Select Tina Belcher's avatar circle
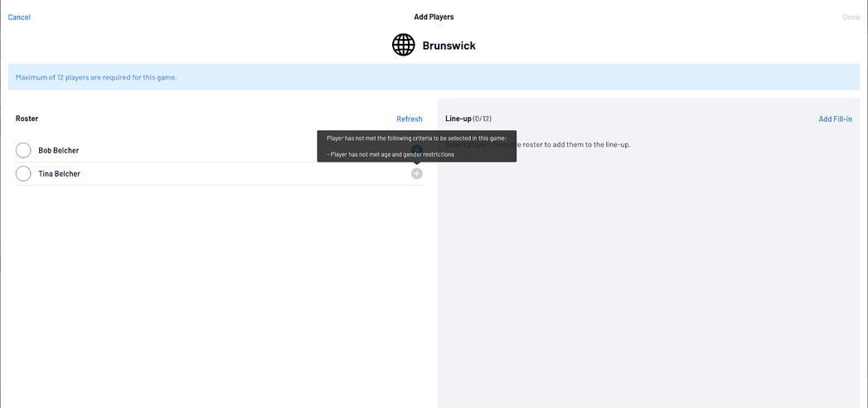This screenshot has width=868, height=408. (23, 173)
